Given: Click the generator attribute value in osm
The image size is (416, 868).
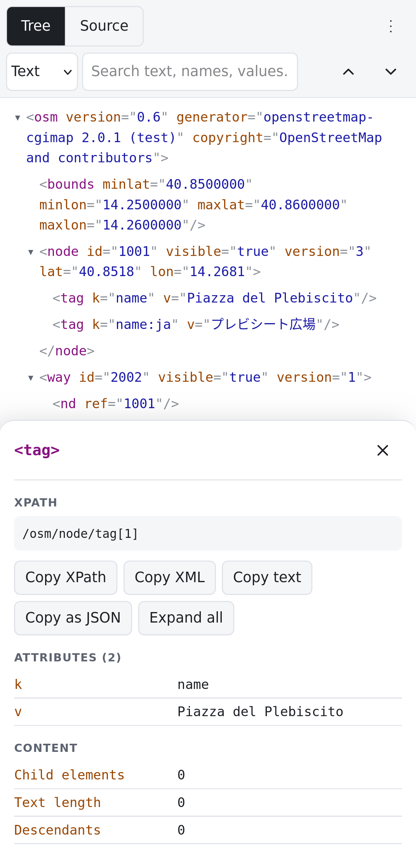Looking at the screenshot, I should click(x=200, y=127).
